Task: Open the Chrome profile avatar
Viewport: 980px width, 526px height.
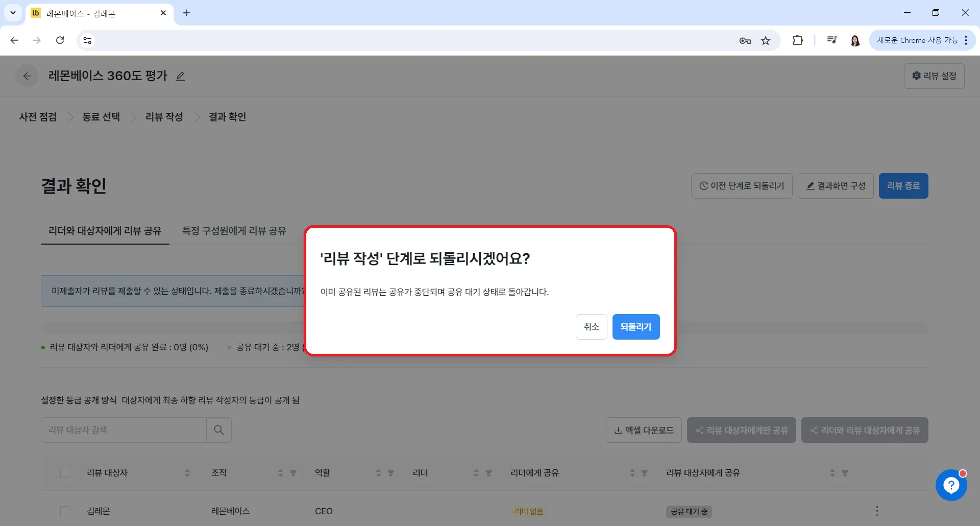Action: 855,40
